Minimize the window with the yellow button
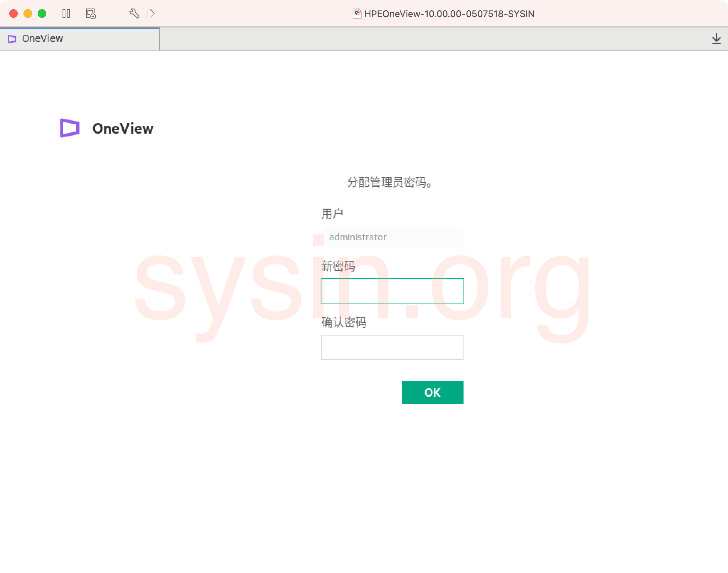This screenshot has width=728, height=573. pyautogui.click(x=27, y=14)
